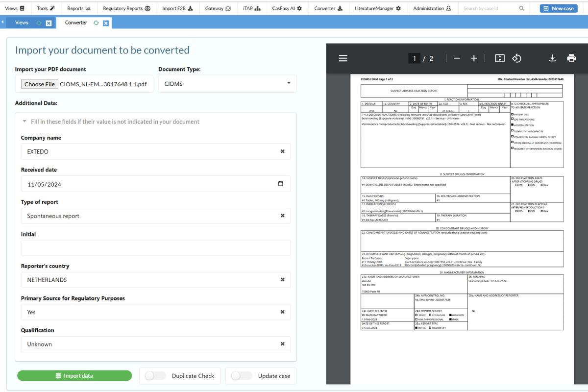
Task: Open Primary Source for Regulatory Purposes dropdown
Action: pyautogui.click(x=156, y=312)
